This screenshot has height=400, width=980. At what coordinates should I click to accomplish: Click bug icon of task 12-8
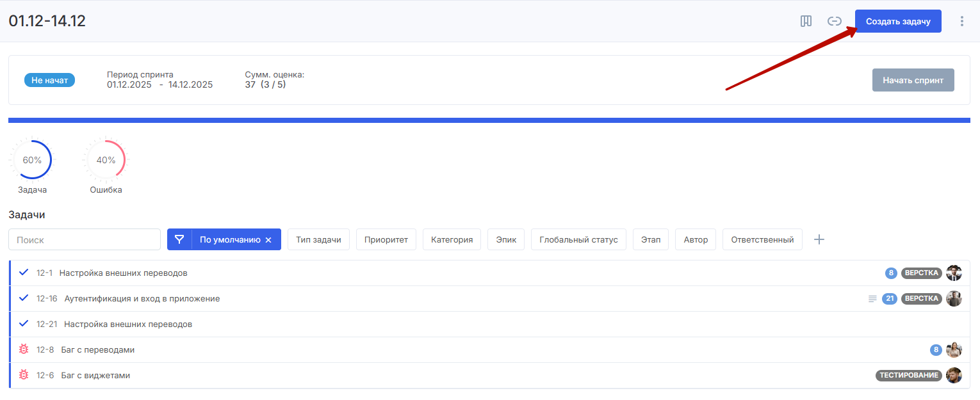(x=24, y=349)
